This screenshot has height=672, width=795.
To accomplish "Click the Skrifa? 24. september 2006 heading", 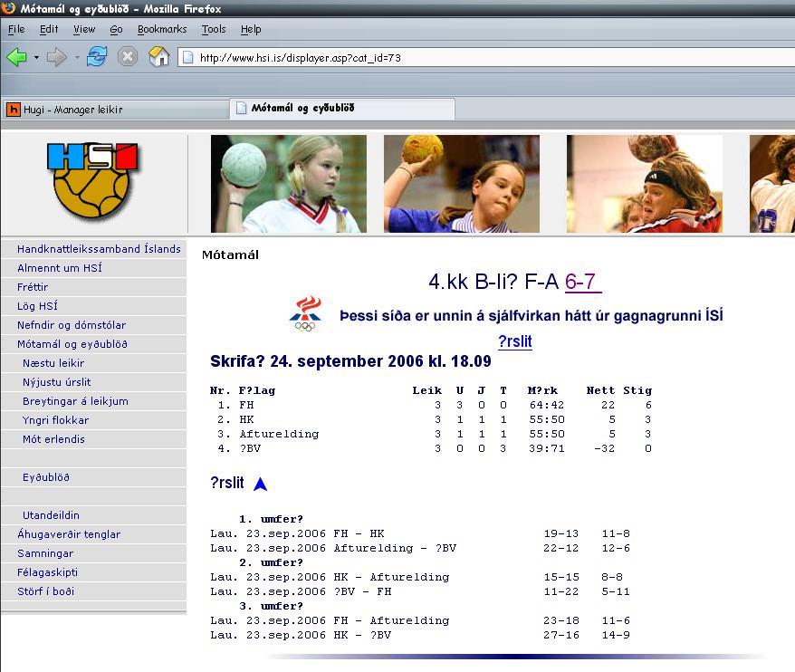I will [x=350, y=361].
